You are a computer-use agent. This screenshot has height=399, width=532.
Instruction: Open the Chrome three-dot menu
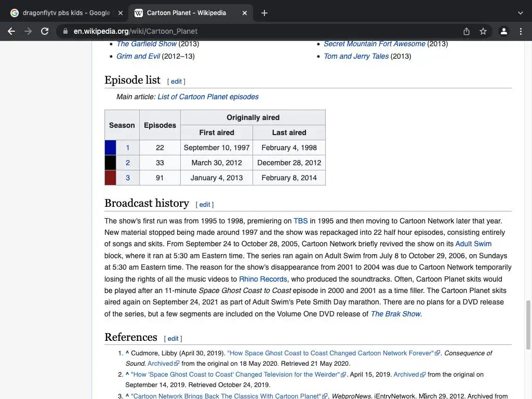coord(521,31)
